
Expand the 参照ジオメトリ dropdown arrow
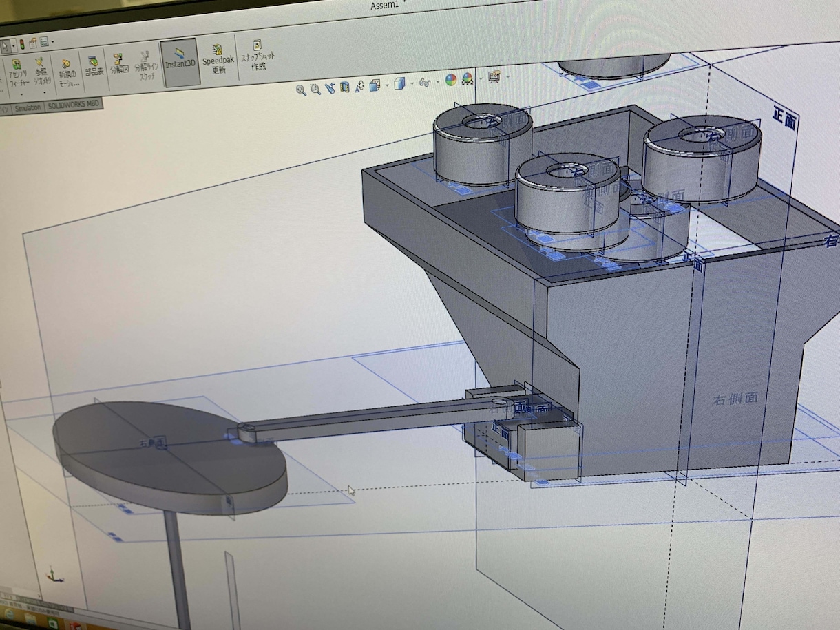(x=45, y=92)
